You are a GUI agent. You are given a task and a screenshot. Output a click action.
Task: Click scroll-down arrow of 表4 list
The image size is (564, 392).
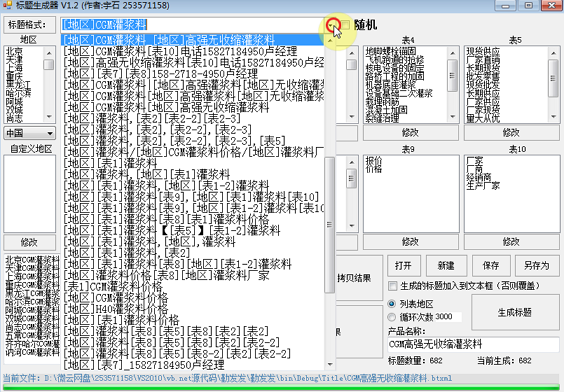coord(452,117)
